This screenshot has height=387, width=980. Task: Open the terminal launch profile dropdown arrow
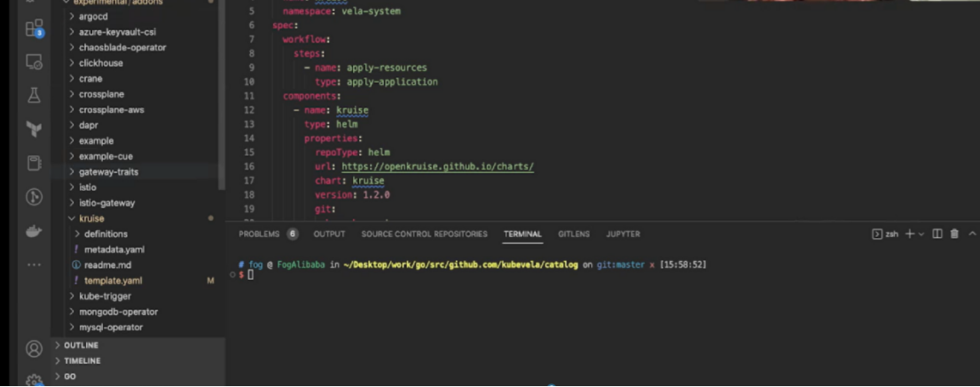(x=921, y=234)
